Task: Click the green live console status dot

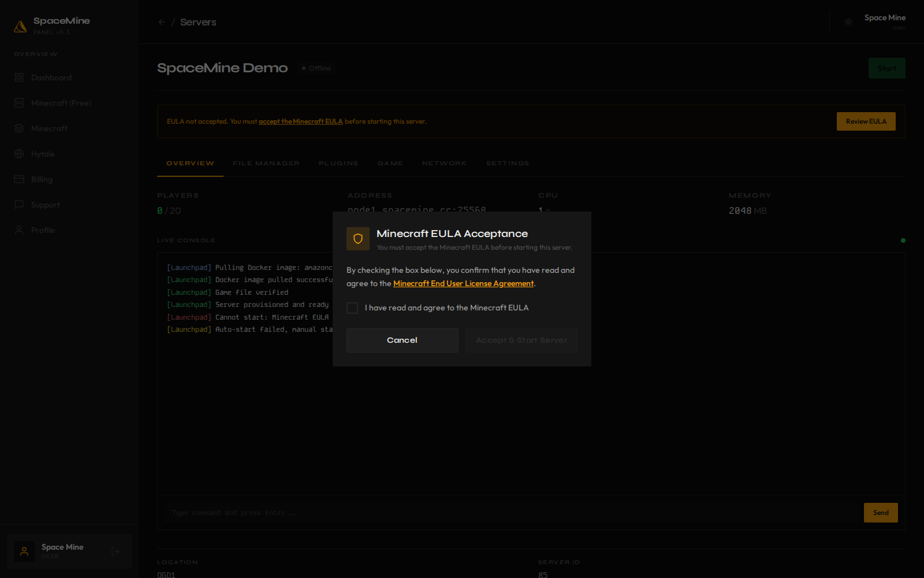Action: coord(903,240)
